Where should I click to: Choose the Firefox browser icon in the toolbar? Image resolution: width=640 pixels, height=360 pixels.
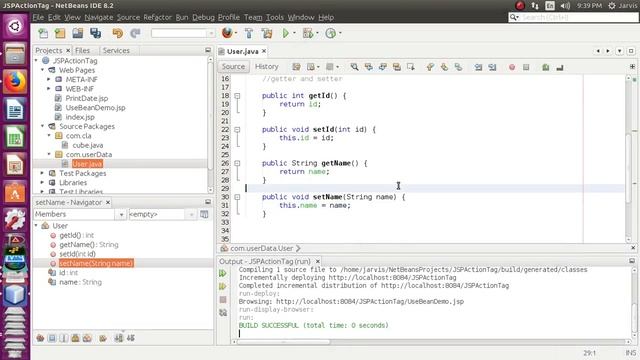(227, 33)
